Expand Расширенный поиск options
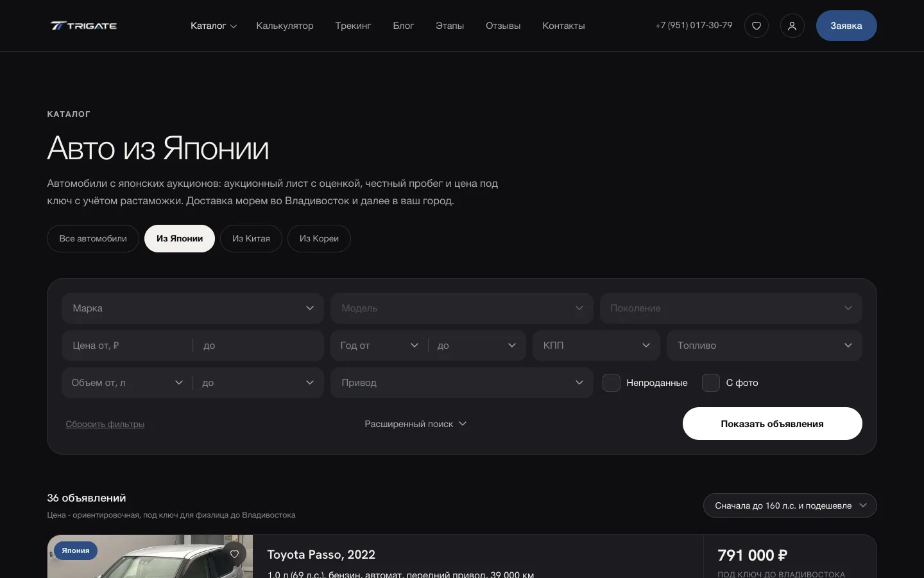Screen dimensions: 924x578 [x=415, y=424]
